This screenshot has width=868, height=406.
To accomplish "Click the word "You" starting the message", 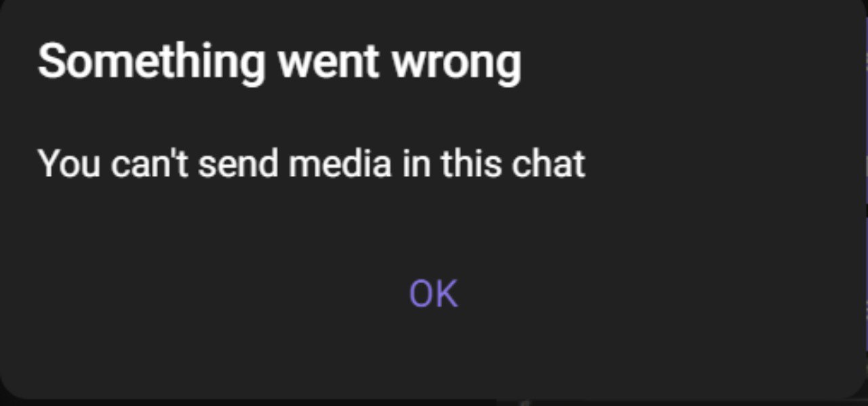I will coord(69,164).
